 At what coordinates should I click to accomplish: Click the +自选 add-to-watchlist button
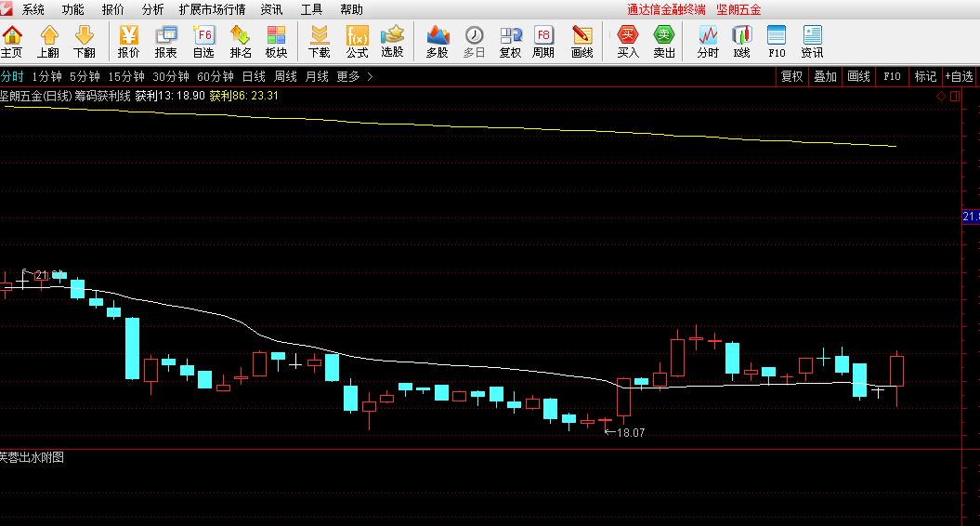tap(960, 76)
